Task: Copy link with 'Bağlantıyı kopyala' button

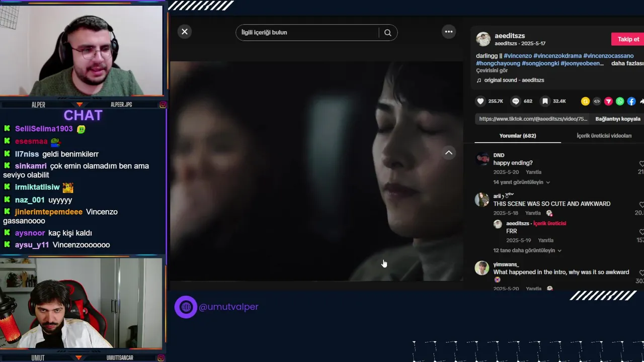Action: coord(618,119)
